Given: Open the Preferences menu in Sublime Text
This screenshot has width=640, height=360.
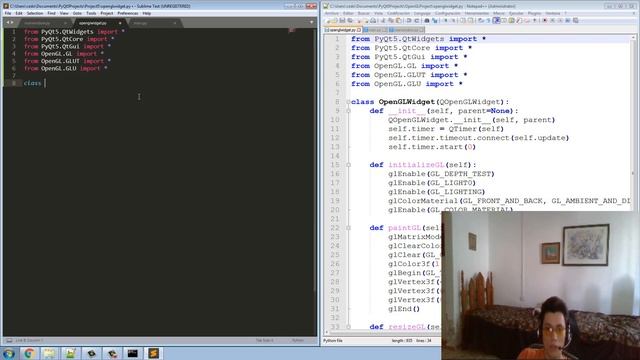Looking at the screenshot, I should [128, 13].
